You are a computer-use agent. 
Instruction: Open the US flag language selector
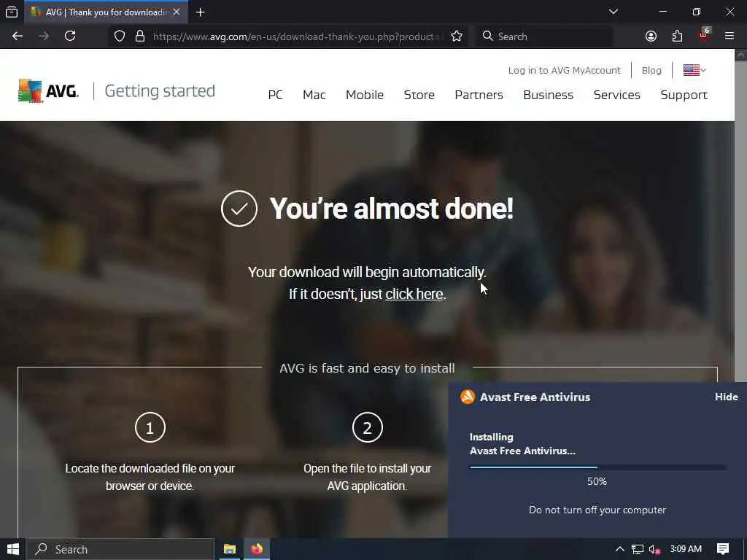694,70
